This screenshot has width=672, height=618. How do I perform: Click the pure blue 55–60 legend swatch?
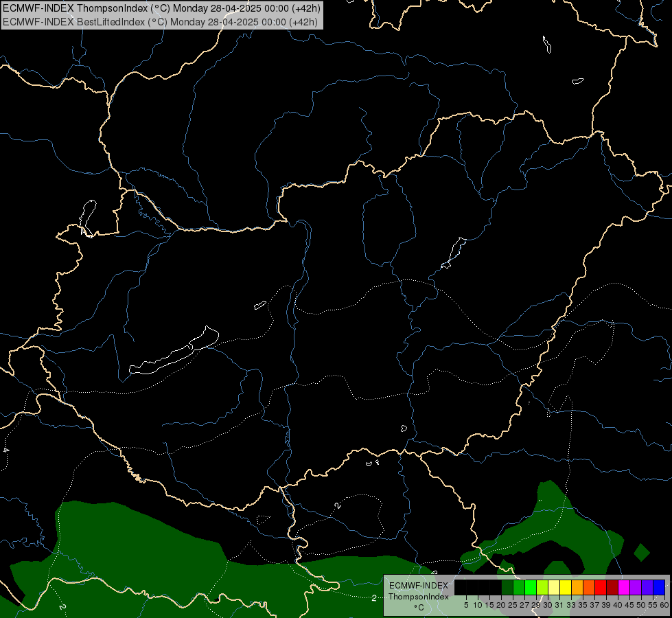pyautogui.click(x=659, y=587)
